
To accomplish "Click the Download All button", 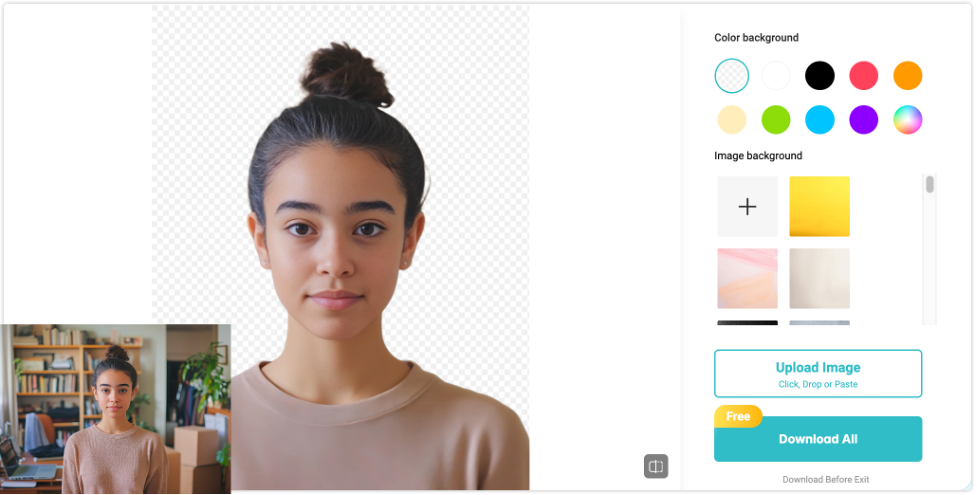I will (817, 439).
